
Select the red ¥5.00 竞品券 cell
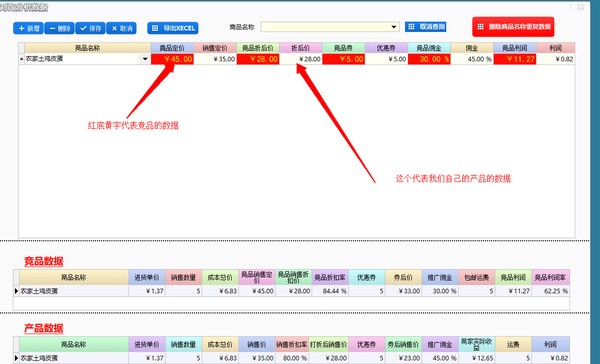(344, 59)
